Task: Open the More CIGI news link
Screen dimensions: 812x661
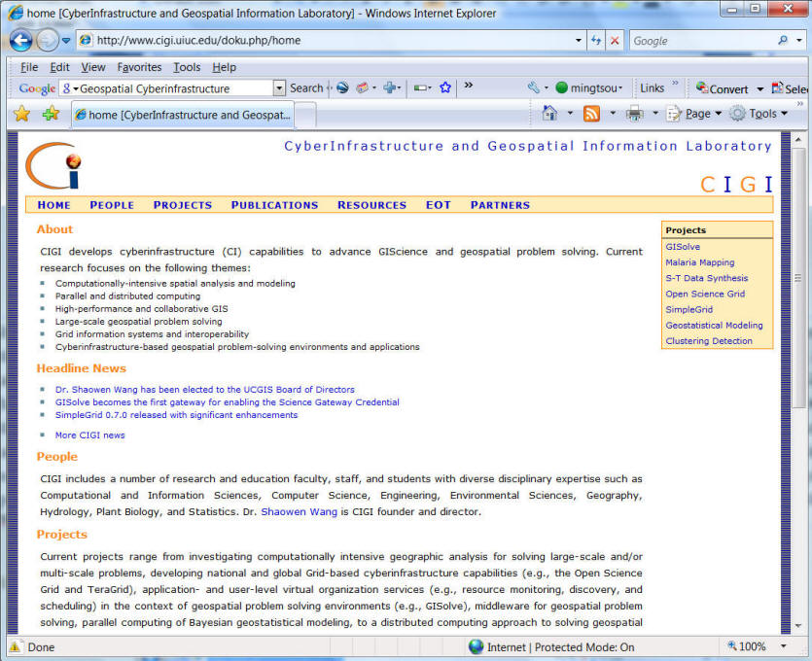Action: click(x=89, y=435)
